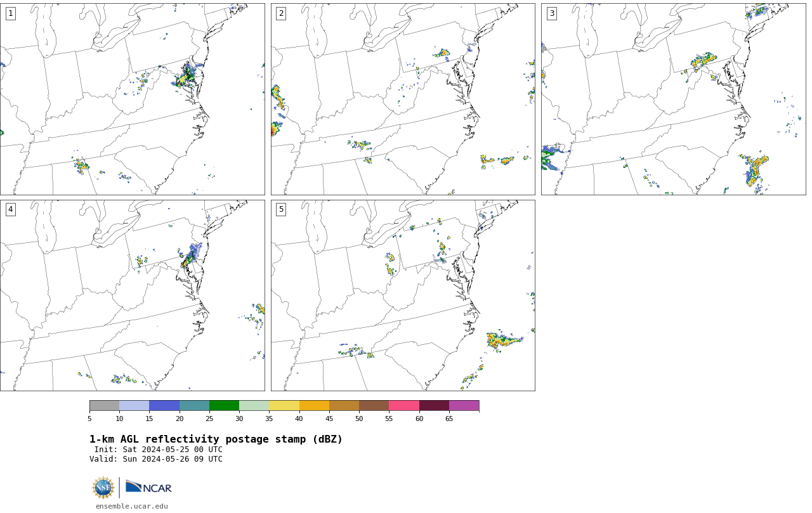Open ensemble member 4 reflectivity map
The image size is (812, 513).
click(132, 295)
